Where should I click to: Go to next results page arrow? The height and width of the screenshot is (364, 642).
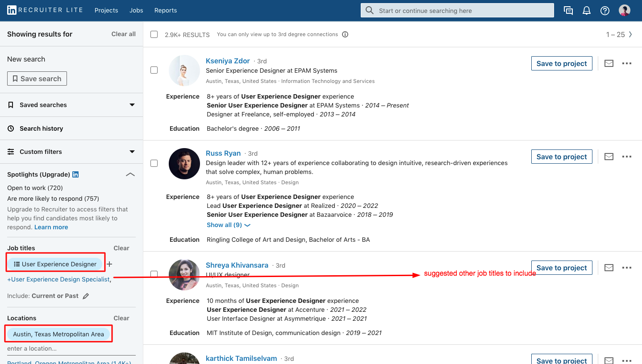click(x=630, y=34)
